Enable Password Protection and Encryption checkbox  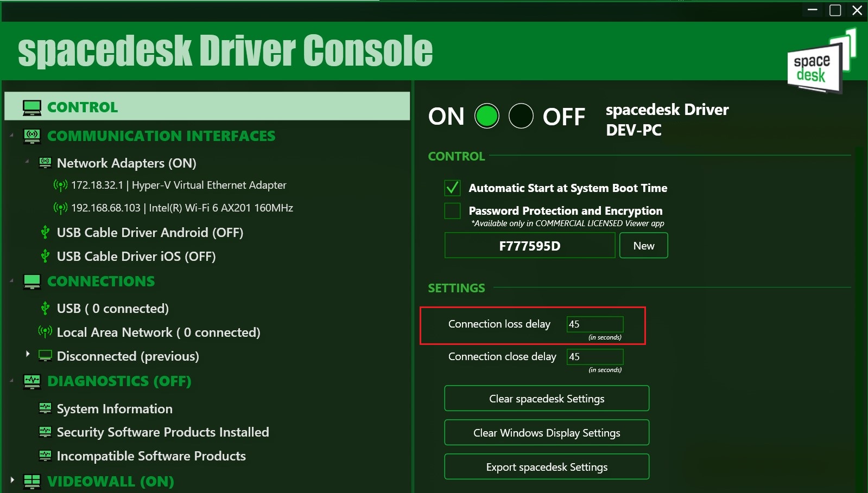point(452,210)
